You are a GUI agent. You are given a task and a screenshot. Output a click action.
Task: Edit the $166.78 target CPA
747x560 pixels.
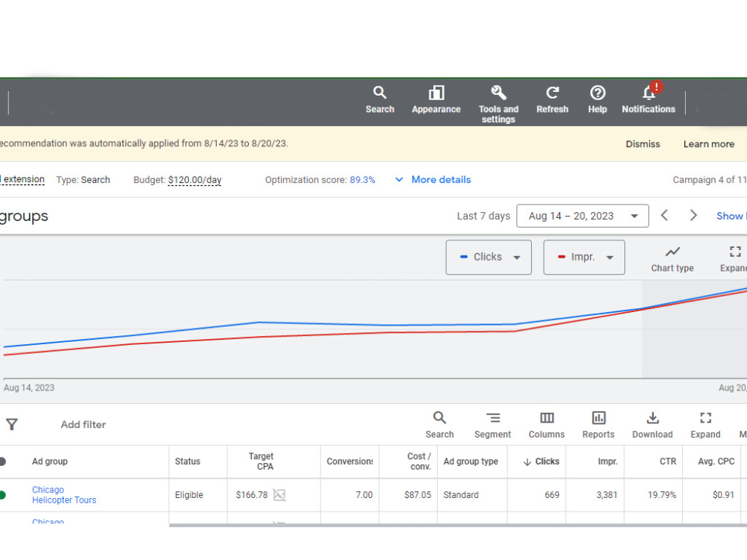(252, 495)
